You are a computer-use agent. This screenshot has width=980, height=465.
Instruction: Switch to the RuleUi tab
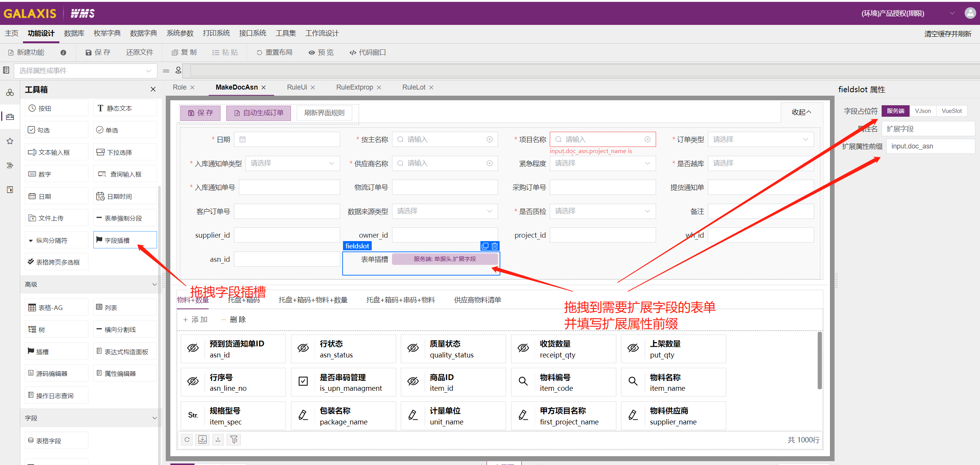[297, 87]
